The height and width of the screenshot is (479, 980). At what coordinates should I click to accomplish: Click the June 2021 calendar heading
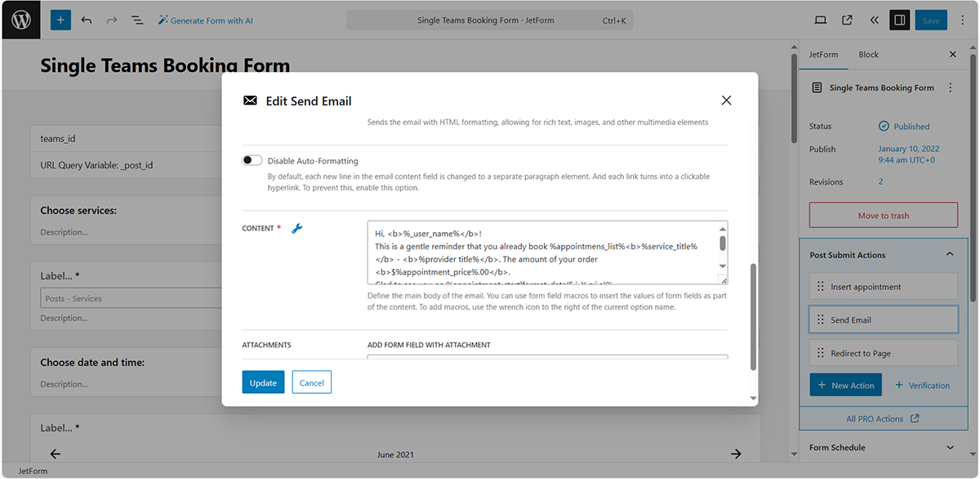[x=396, y=454]
